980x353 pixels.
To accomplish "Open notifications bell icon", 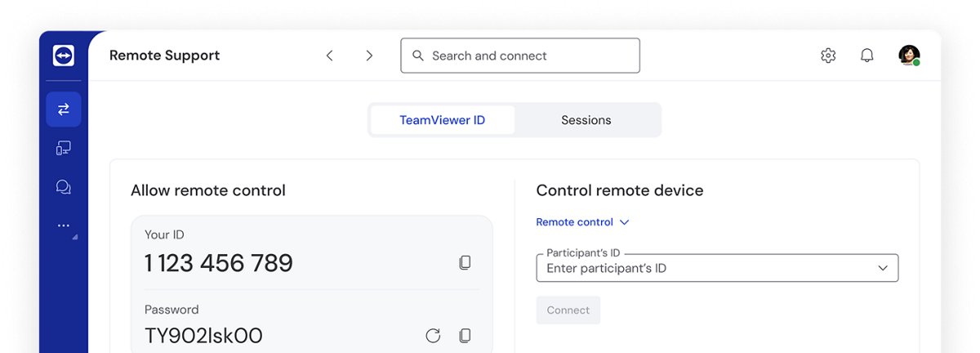I will click(x=867, y=56).
